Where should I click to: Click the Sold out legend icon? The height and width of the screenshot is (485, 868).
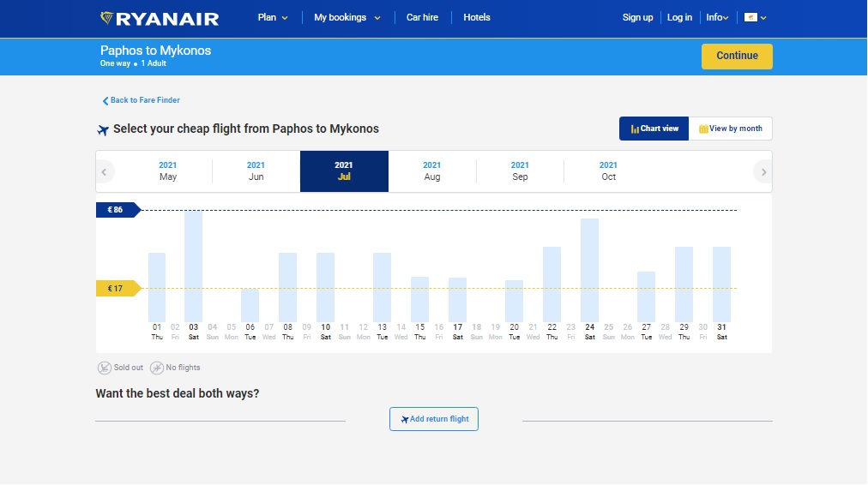pos(104,368)
